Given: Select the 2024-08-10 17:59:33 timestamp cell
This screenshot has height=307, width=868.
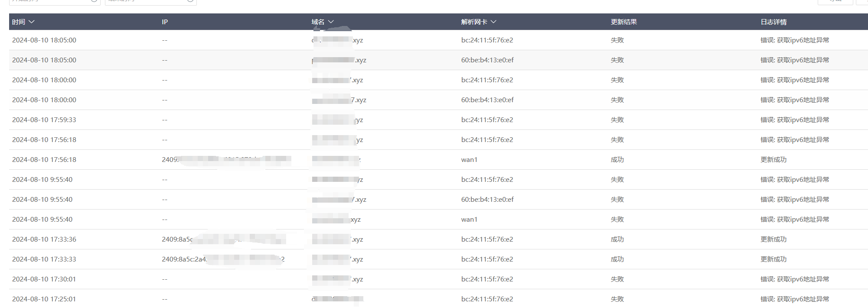Looking at the screenshot, I should click(44, 120).
